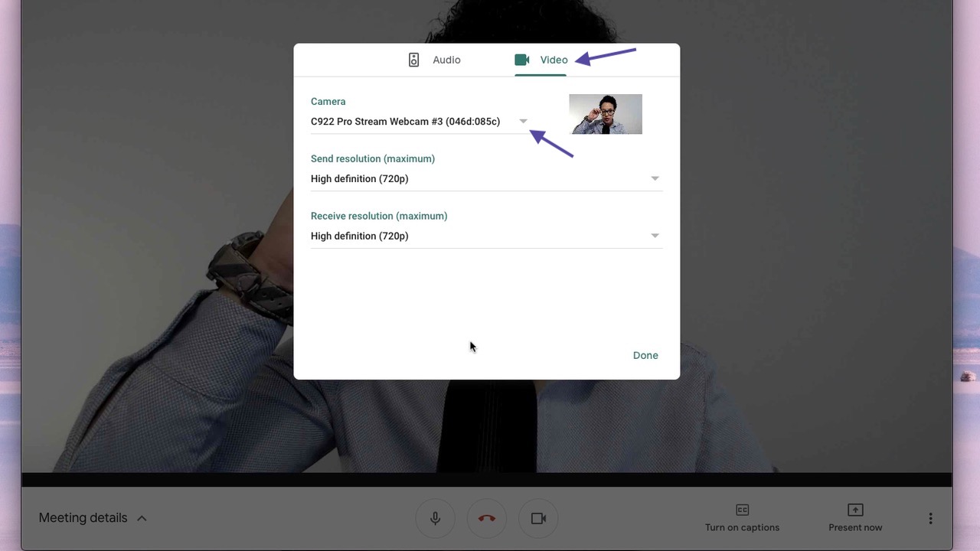Collapse the Meeting details panel
Image resolution: width=980 pixels, height=551 pixels.
pos(142,517)
